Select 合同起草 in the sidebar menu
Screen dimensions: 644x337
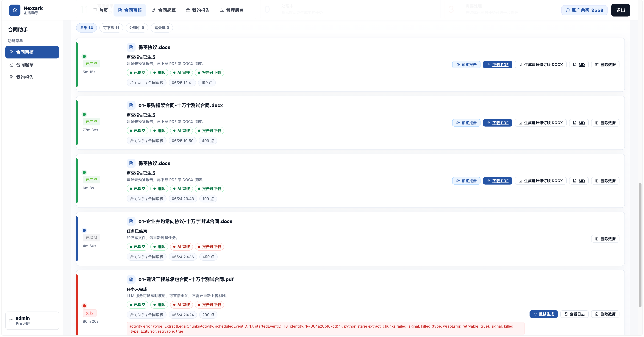pos(32,65)
